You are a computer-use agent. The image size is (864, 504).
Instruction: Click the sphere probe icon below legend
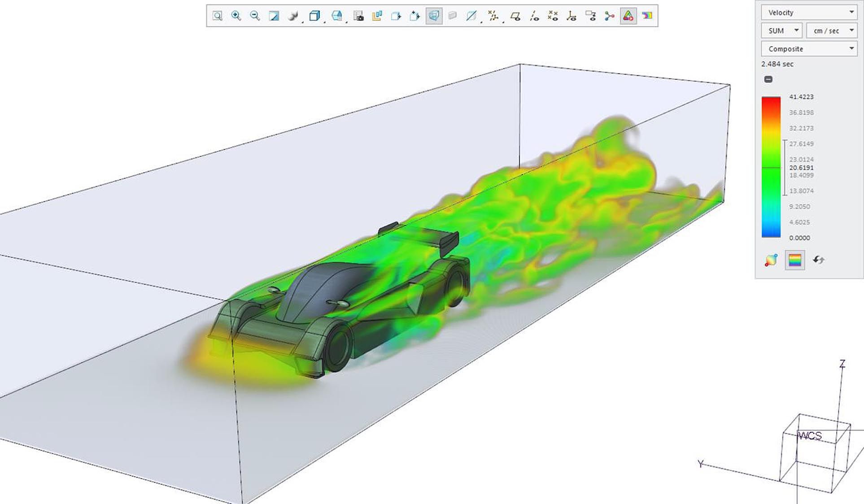[x=771, y=260]
